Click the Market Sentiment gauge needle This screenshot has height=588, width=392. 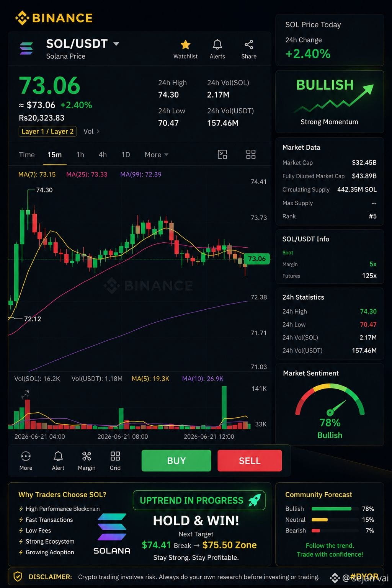(x=336, y=407)
